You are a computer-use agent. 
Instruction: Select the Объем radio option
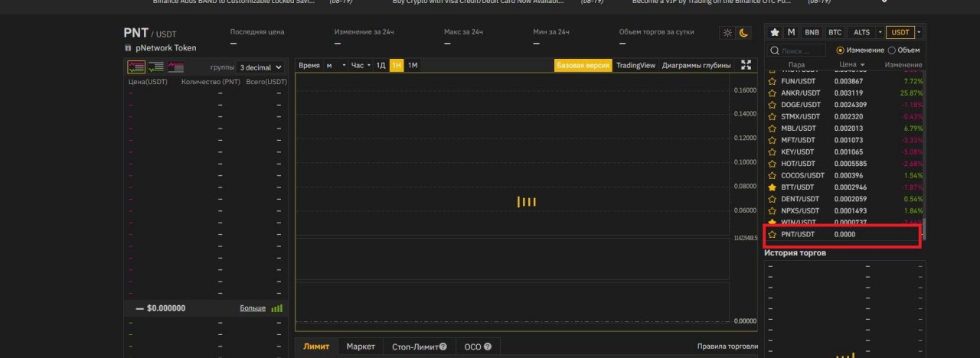[x=891, y=50]
